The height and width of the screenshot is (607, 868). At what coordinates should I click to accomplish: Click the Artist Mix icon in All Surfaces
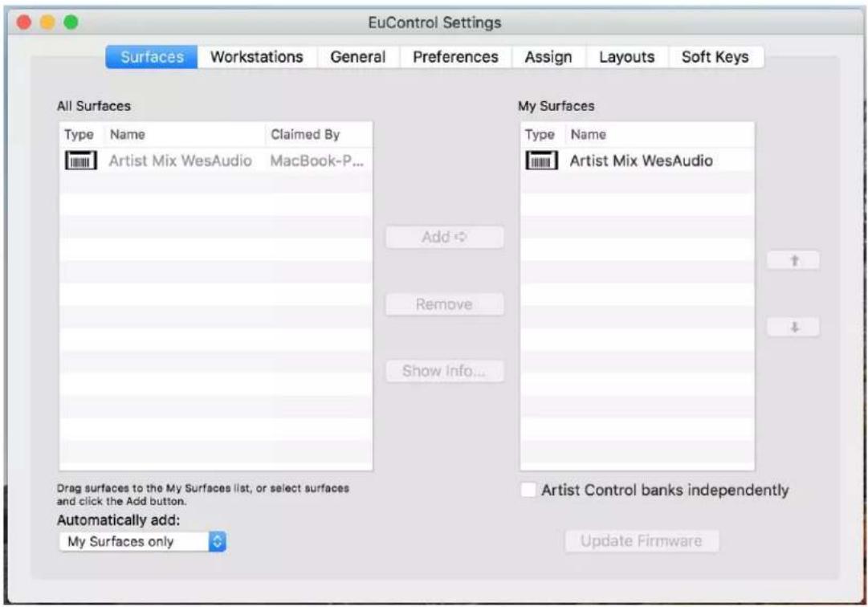[81, 161]
